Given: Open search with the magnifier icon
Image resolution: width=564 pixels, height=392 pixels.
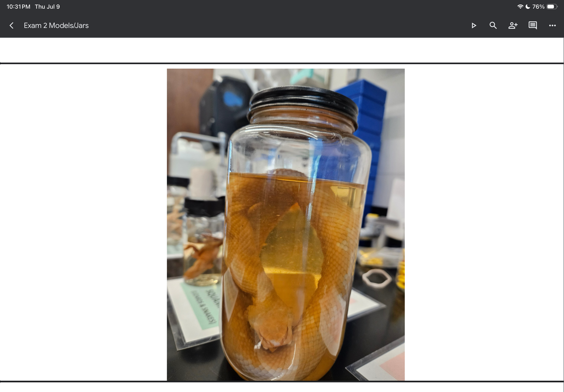Looking at the screenshot, I should coord(493,25).
